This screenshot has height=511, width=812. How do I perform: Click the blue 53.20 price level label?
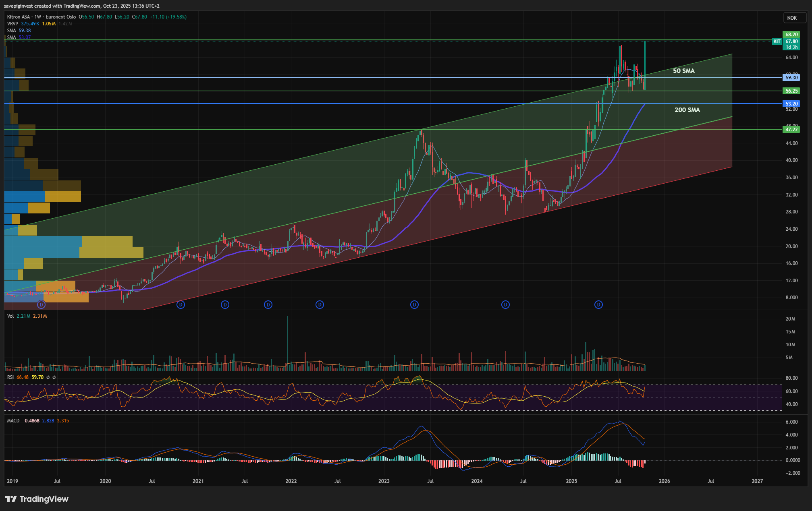pyautogui.click(x=791, y=104)
